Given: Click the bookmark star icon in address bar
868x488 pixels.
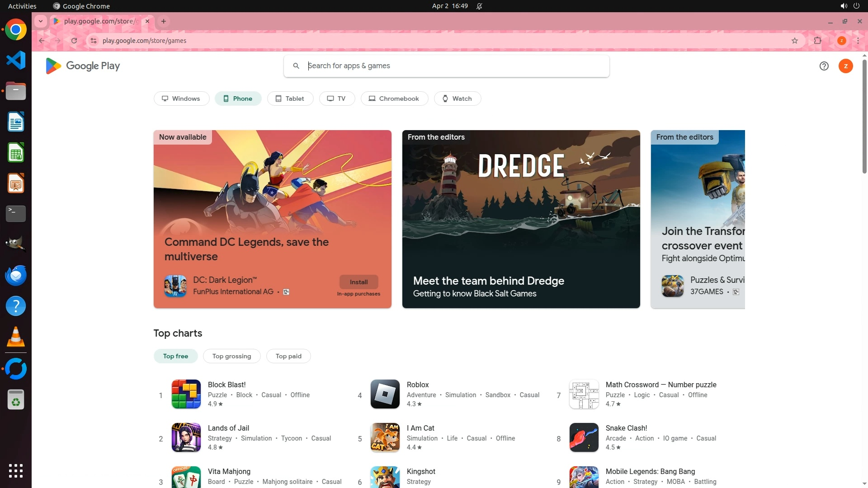Looking at the screenshot, I should [x=795, y=41].
